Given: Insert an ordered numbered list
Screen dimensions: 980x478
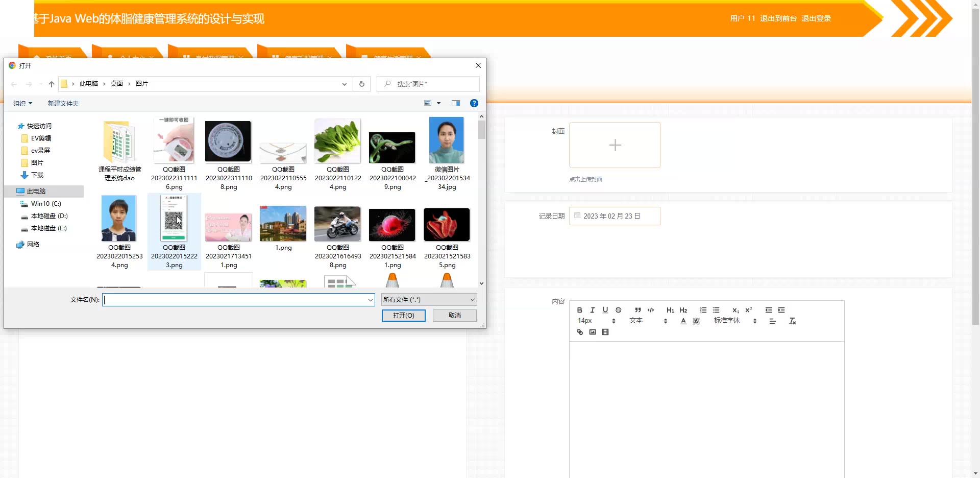Looking at the screenshot, I should (x=703, y=310).
